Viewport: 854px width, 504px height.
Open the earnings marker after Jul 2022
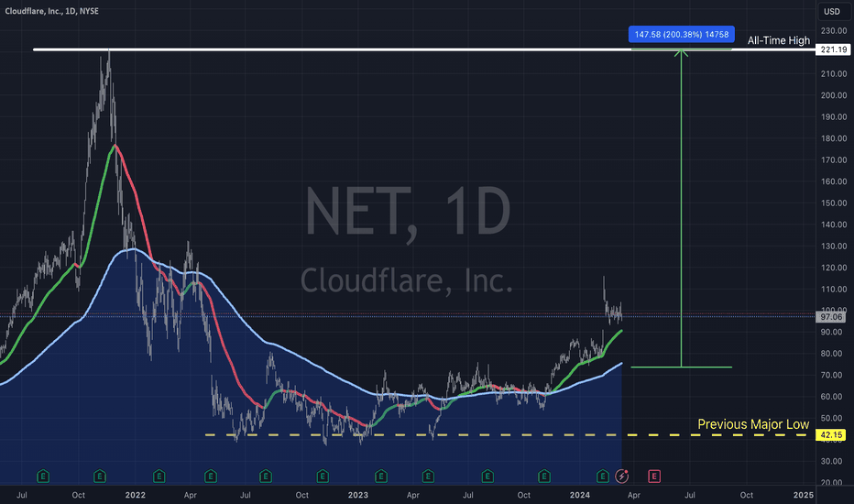click(265, 477)
